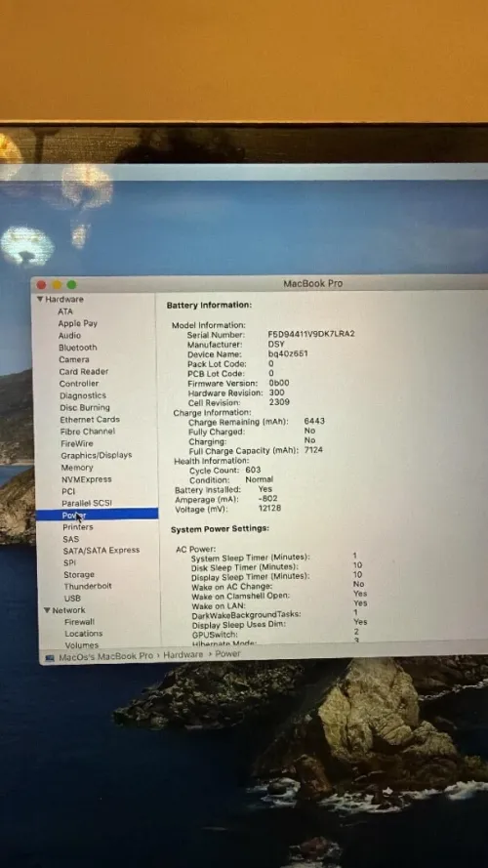This screenshot has width=488, height=868.
Task: Click the Battery Information heading
Action: [209, 305]
